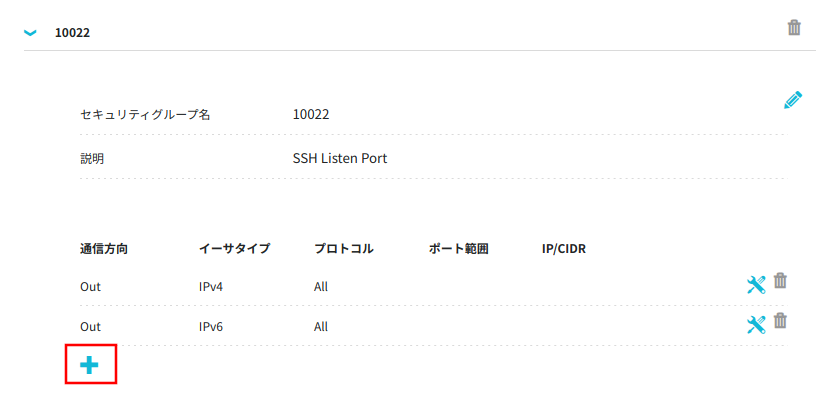This screenshot has height=397, width=831.
Task: Remove the Out IPv4 rule via its trash icon
Action: coord(780,281)
